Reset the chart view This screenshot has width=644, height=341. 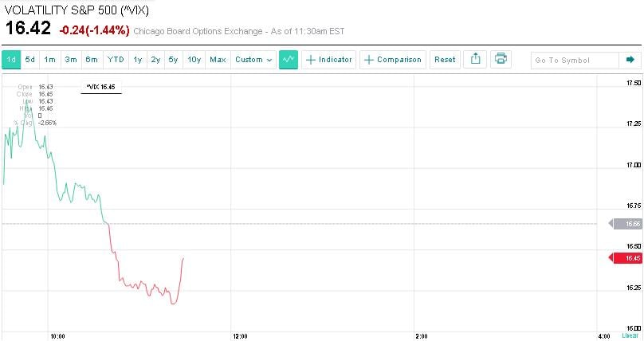445,60
